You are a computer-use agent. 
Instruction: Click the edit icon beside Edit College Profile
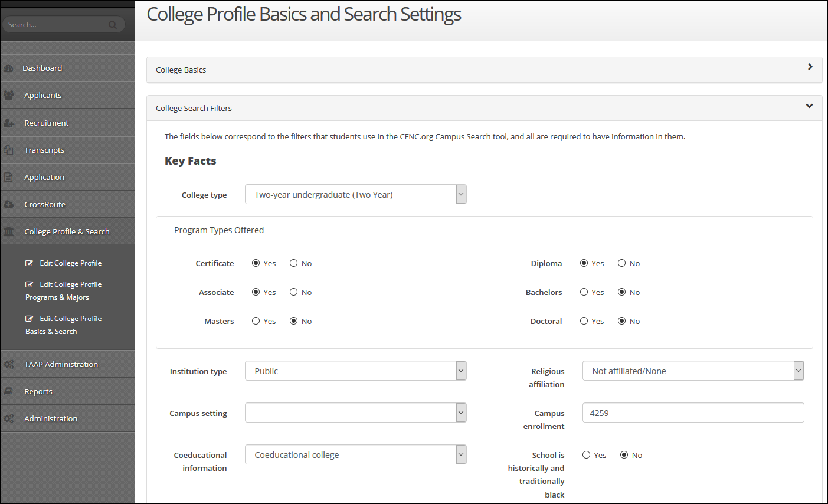[30, 262]
